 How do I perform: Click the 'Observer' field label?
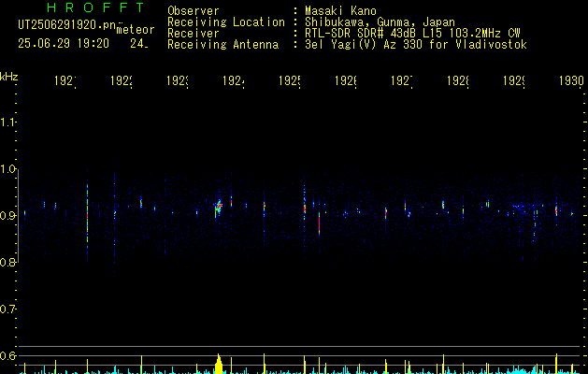click(194, 11)
